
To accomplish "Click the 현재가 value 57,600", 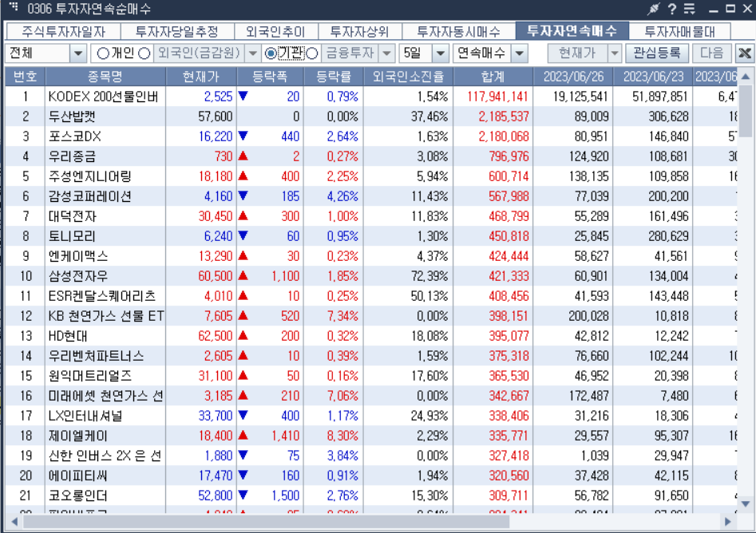I will pyautogui.click(x=215, y=116).
